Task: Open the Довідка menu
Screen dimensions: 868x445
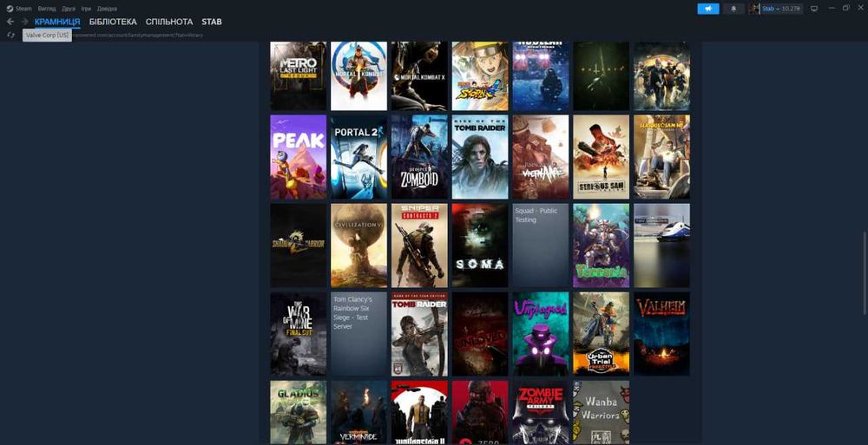Action: [x=107, y=9]
